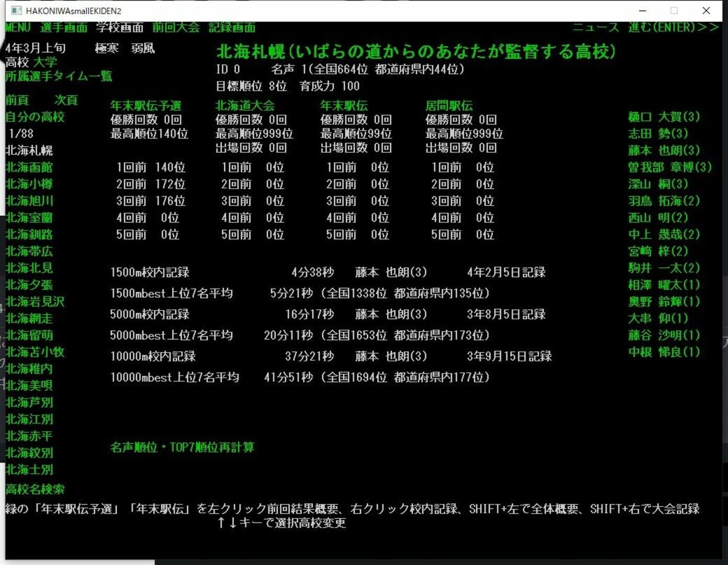Select the 北海函館 school

click(28, 167)
